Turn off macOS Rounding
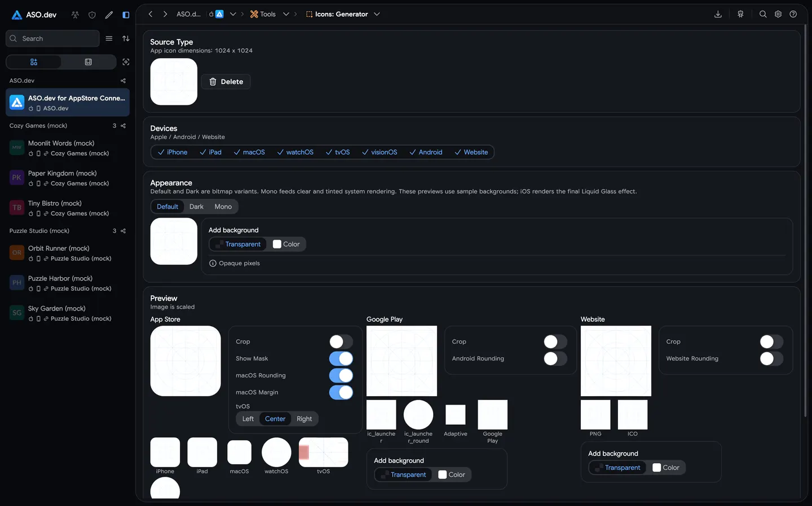 click(x=341, y=375)
